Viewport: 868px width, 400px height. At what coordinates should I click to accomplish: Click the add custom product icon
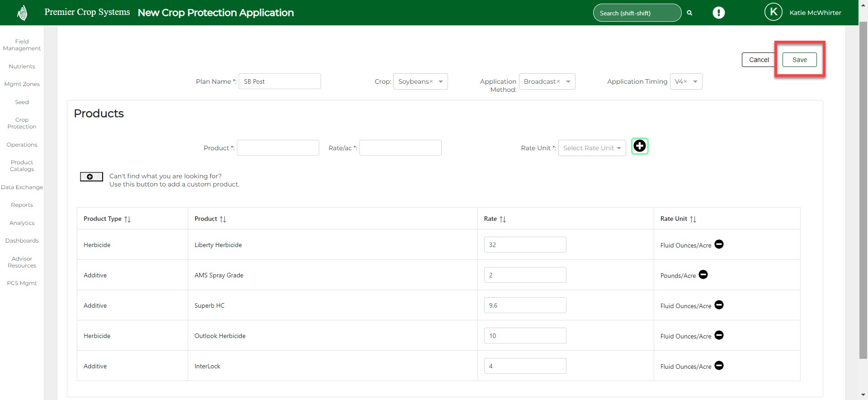coord(91,177)
